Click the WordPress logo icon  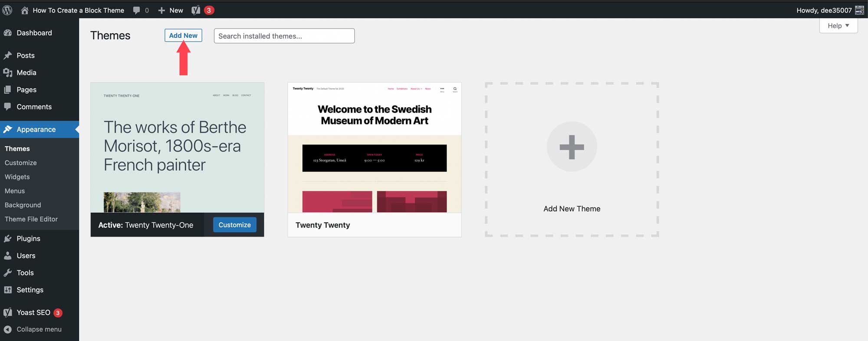(x=7, y=10)
